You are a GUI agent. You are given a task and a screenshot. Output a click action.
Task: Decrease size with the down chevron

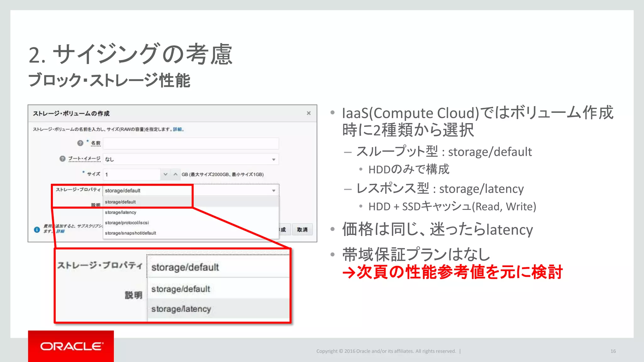165,174
